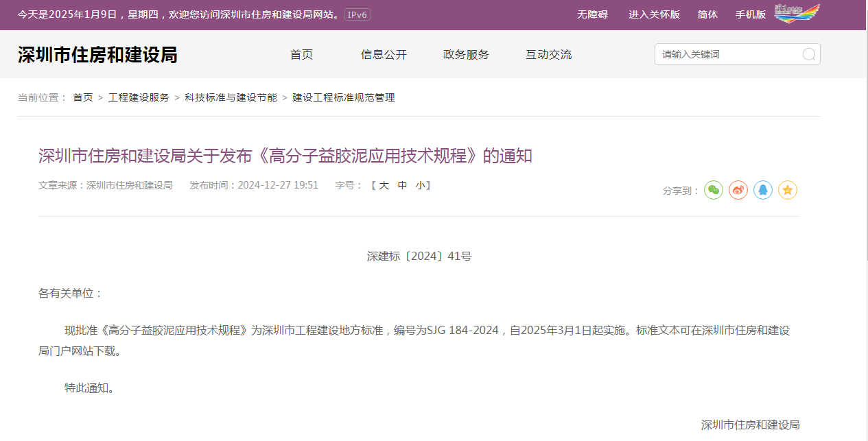The image size is (868, 441).
Task: Open the 信息公开 navigation menu
Action: 384,55
